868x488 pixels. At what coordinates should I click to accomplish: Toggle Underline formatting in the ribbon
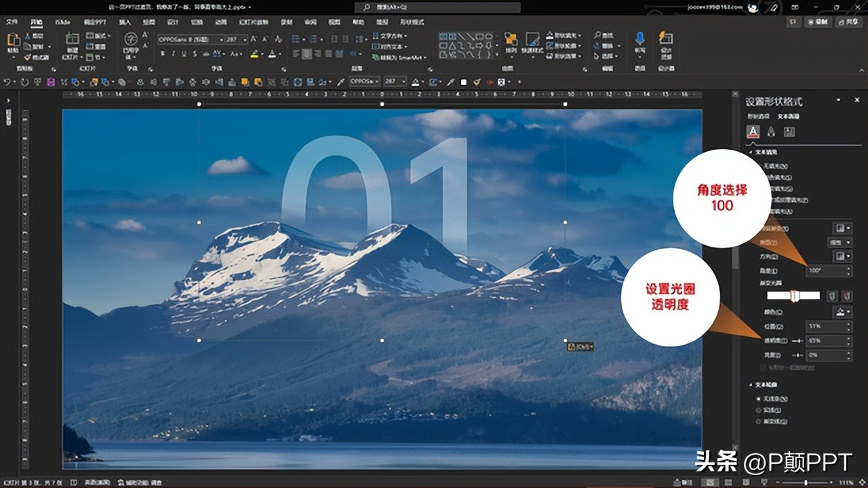pyautogui.click(x=183, y=54)
